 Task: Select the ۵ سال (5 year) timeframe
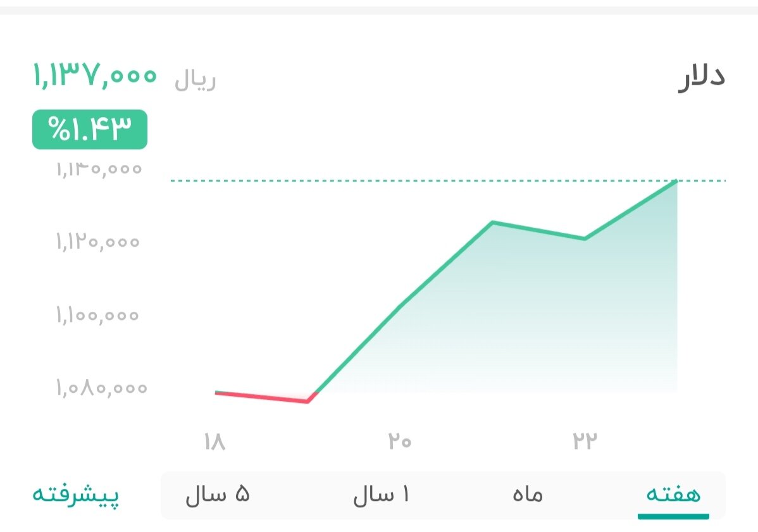click(x=218, y=495)
